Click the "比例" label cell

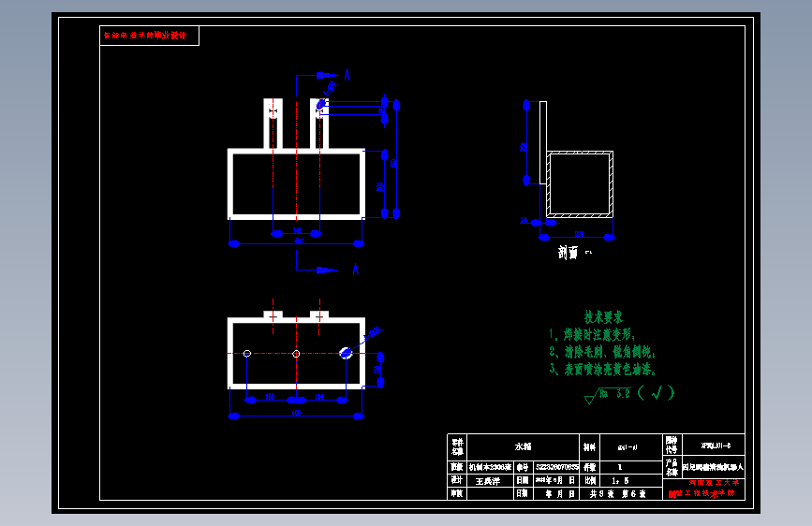[590, 480]
